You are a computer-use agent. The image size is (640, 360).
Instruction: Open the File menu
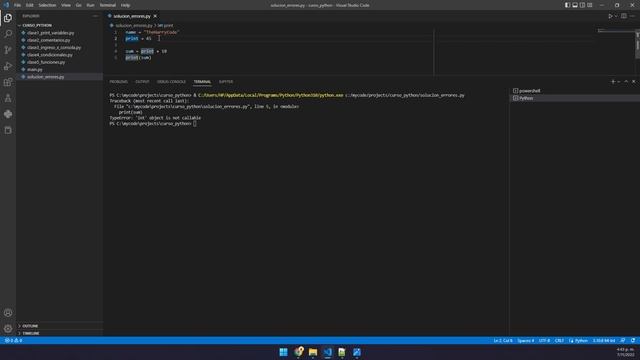[x=17, y=5]
